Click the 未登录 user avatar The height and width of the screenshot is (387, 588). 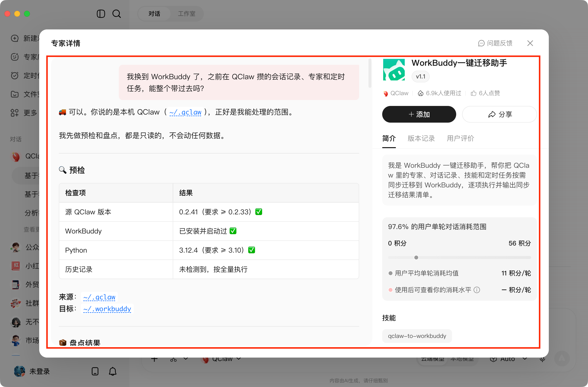[20, 371]
